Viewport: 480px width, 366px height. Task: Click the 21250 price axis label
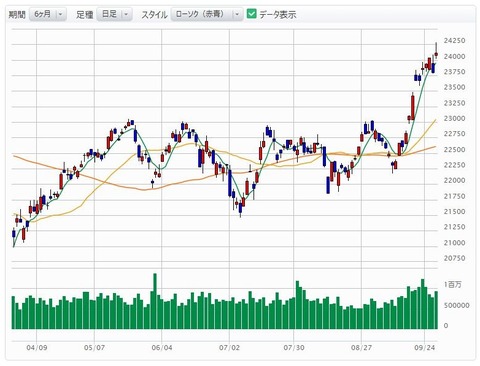click(x=454, y=227)
